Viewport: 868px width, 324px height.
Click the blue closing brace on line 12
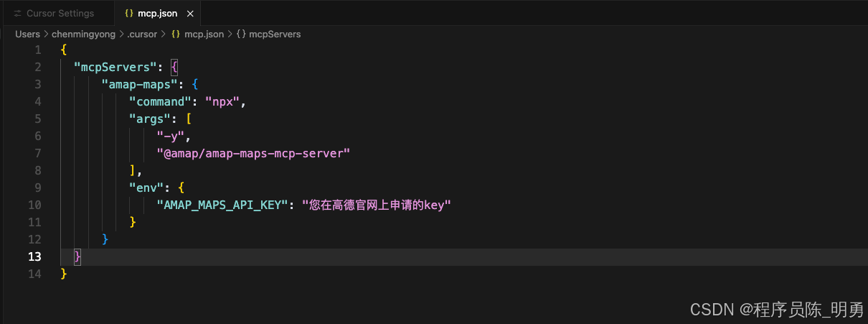[105, 239]
